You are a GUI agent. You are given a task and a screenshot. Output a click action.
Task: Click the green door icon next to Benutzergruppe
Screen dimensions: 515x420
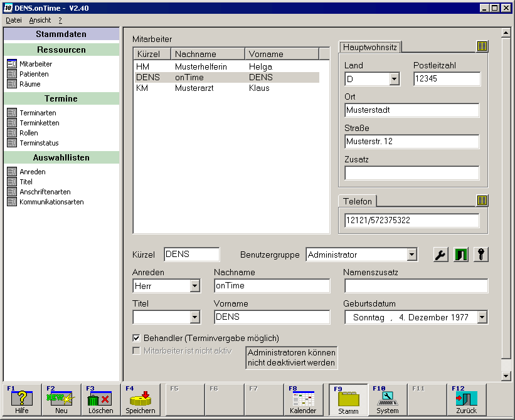461,255
